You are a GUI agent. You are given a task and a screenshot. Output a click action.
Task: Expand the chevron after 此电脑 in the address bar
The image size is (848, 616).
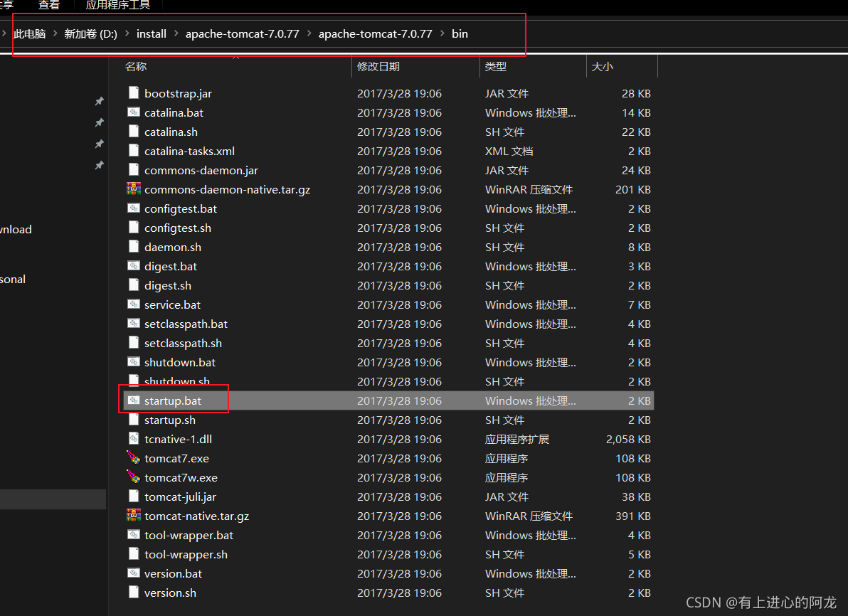click(55, 33)
